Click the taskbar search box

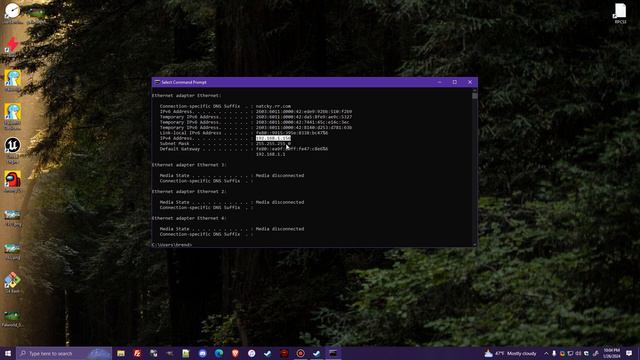[64, 353]
